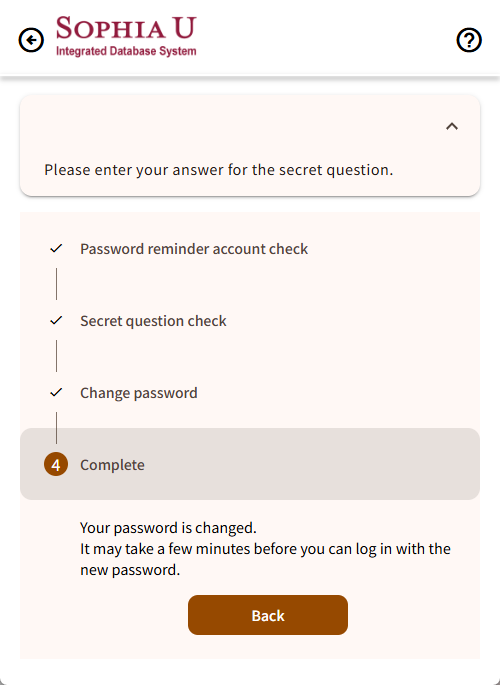Click the Sophia U logo
Viewport: 500px width, 685px height.
[126, 36]
